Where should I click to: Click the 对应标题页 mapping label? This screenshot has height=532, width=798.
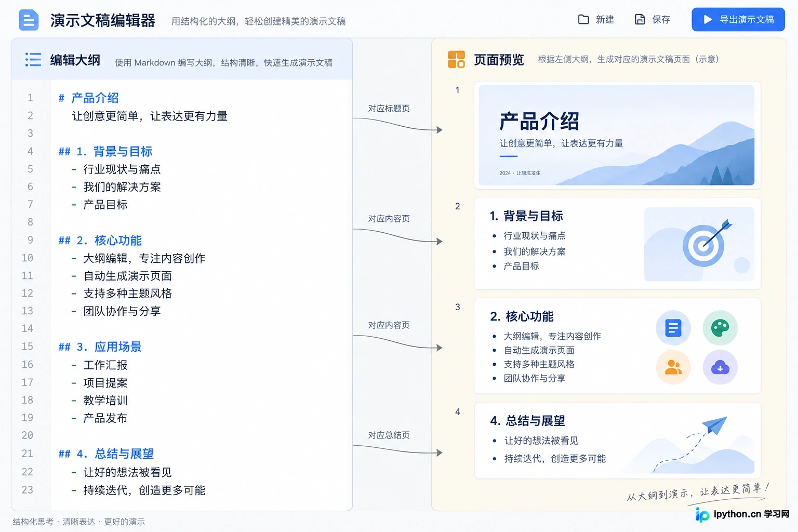point(389,109)
